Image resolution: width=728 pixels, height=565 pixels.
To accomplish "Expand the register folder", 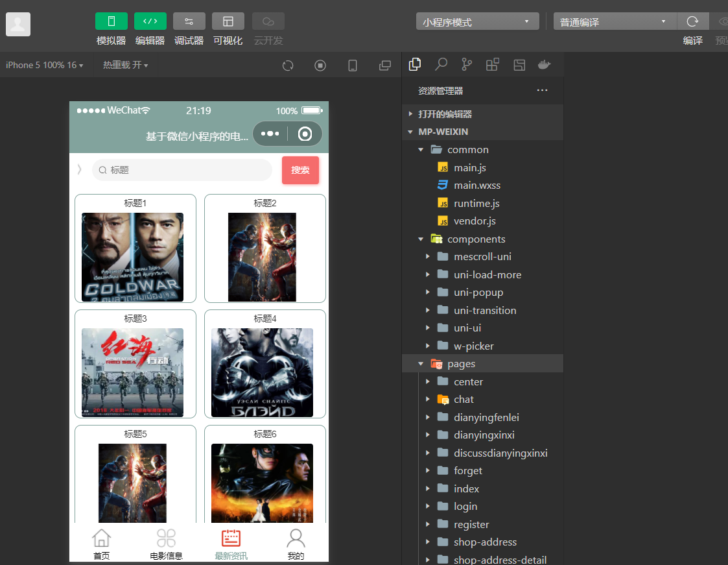I will (483, 524).
